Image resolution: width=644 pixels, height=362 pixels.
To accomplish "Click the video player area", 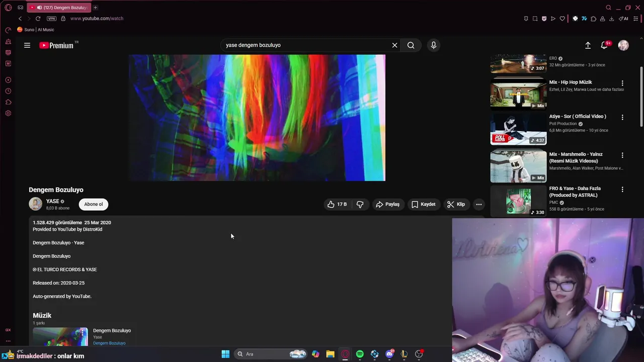I will point(257,118).
